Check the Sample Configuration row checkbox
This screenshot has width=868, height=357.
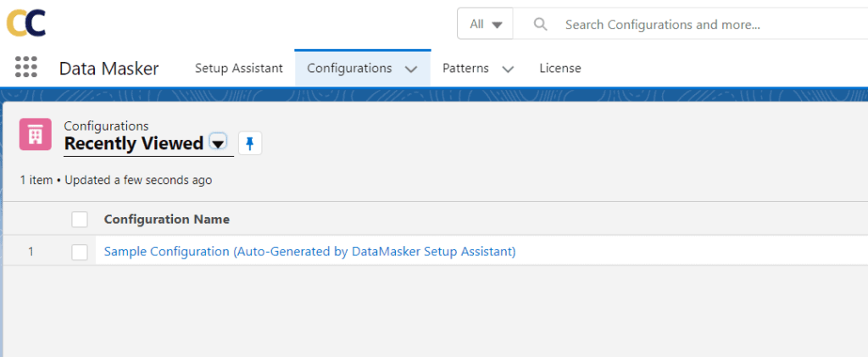[x=80, y=252]
